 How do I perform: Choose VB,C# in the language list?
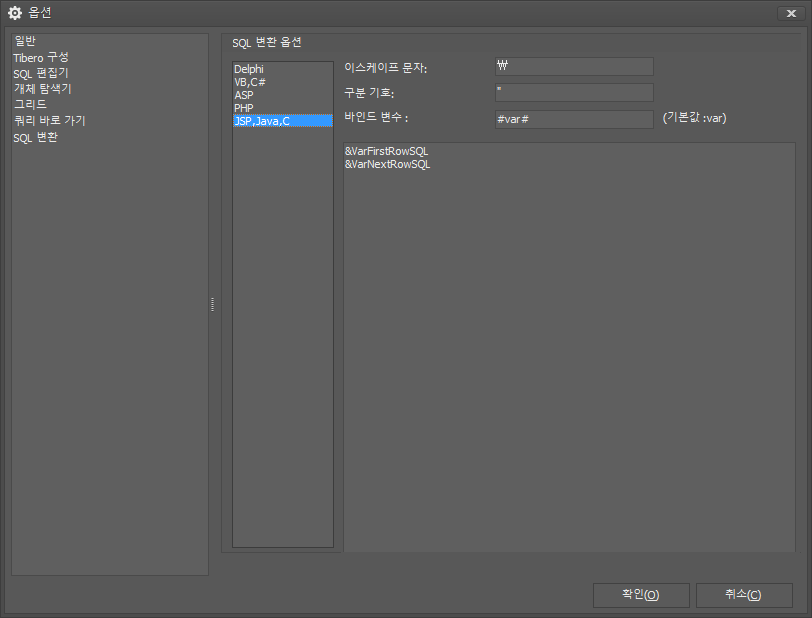click(x=283, y=82)
